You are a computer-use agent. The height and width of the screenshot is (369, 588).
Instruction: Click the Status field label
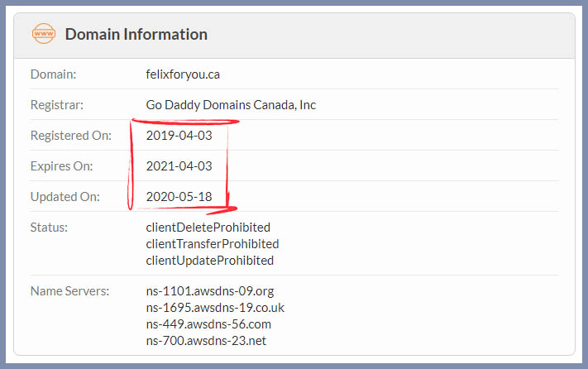pyautogui.click(x=49, y=227)
